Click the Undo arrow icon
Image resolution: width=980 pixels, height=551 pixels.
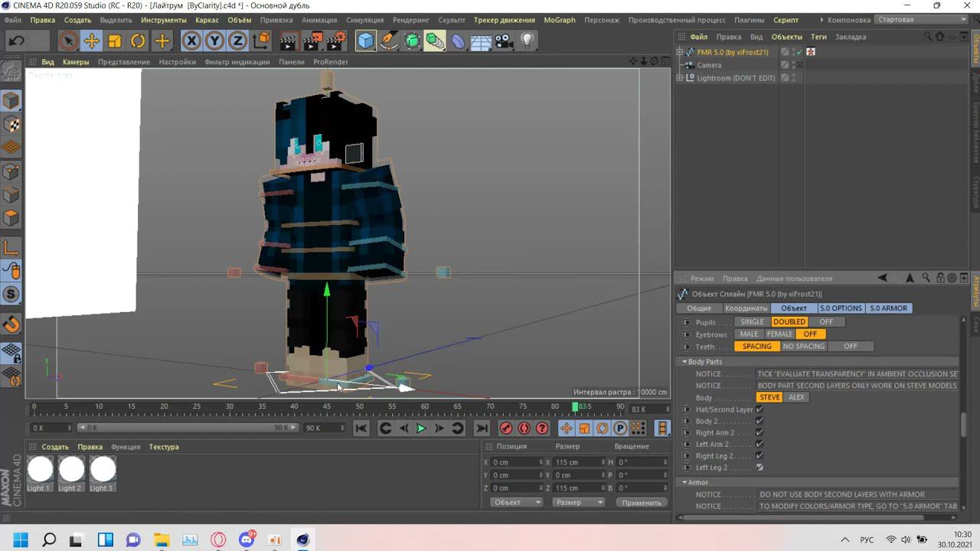[16, 41]
